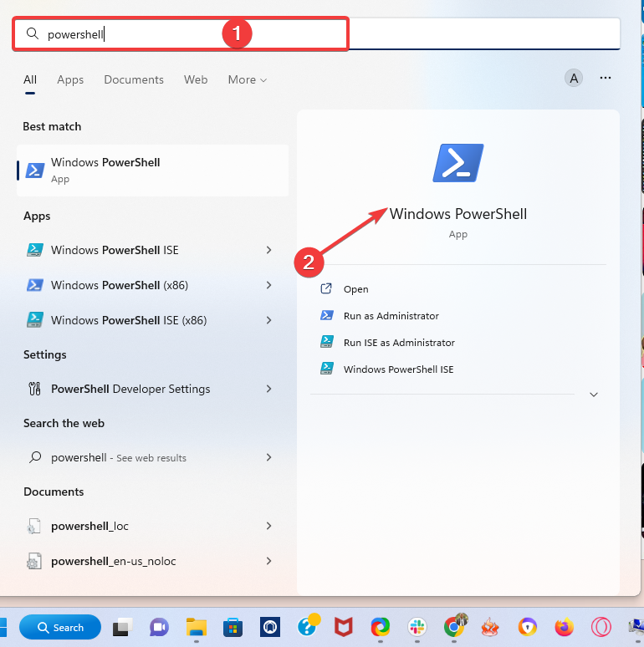Click the powershell_loc file icon
The image size is (644, 647).
[33, 526]
